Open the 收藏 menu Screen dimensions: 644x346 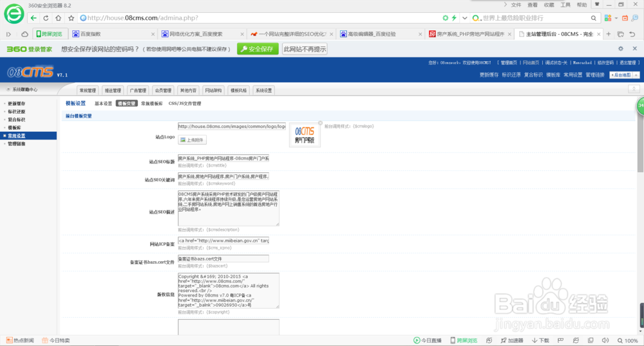549,5
